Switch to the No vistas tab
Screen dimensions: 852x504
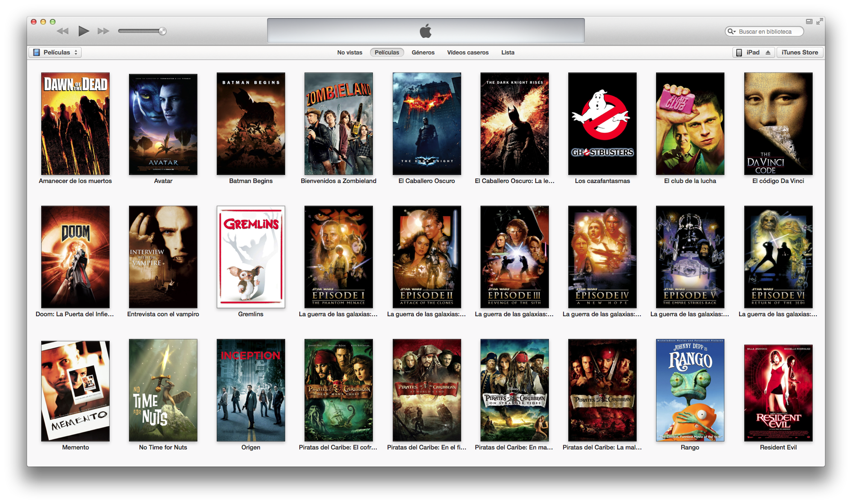click(350, 53)
